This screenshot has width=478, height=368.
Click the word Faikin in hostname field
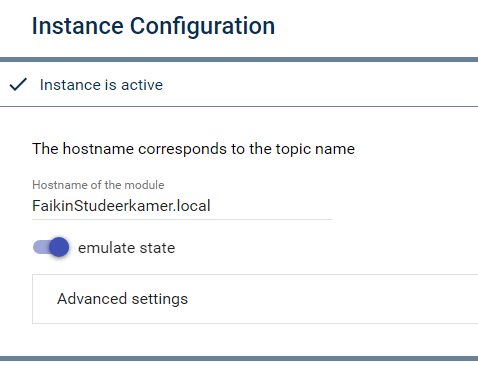click(53, 206)
